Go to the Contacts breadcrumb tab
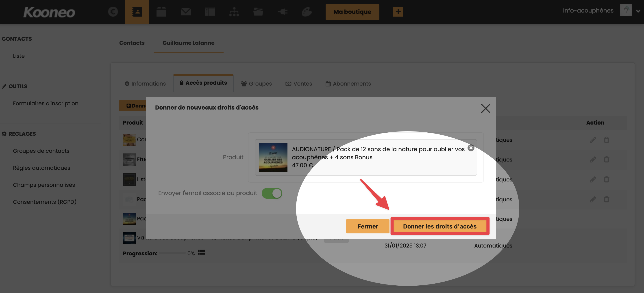Screen dimensions: 644x293 click(132, 43)
